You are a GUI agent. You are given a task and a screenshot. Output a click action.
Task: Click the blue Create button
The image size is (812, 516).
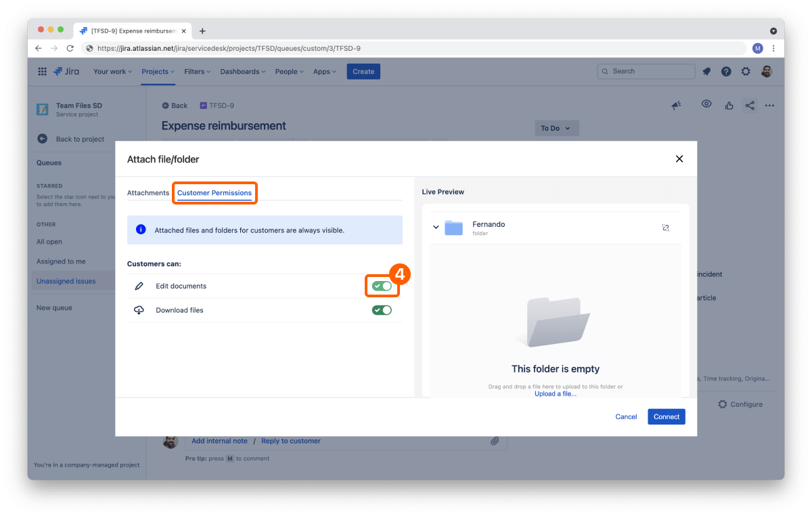(x=363, y=72)
